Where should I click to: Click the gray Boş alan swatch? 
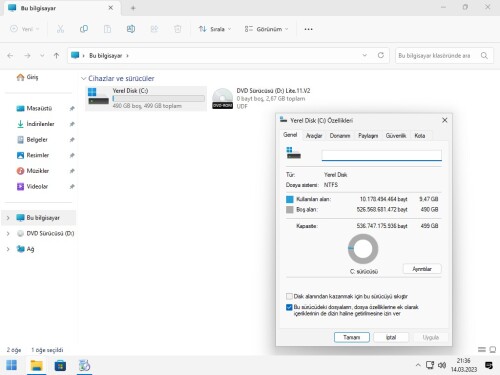[x=290, y=210]
